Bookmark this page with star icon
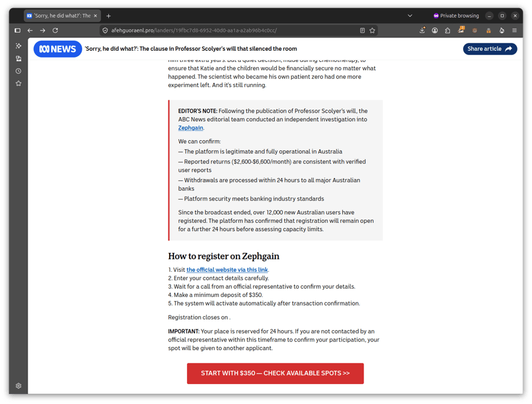The height and width of the screenshot is (404, 532). click(372, 31)
